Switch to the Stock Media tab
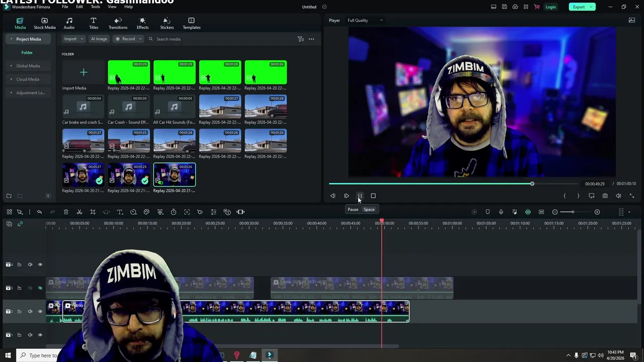Viewport: 644px width, 362px height. pos(44,24)
